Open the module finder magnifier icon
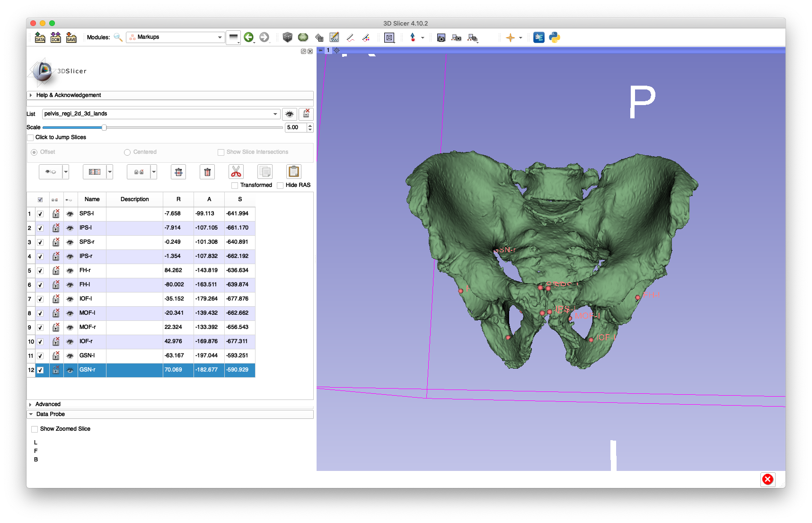Viewport: 812px width, 523px height. 118,37
